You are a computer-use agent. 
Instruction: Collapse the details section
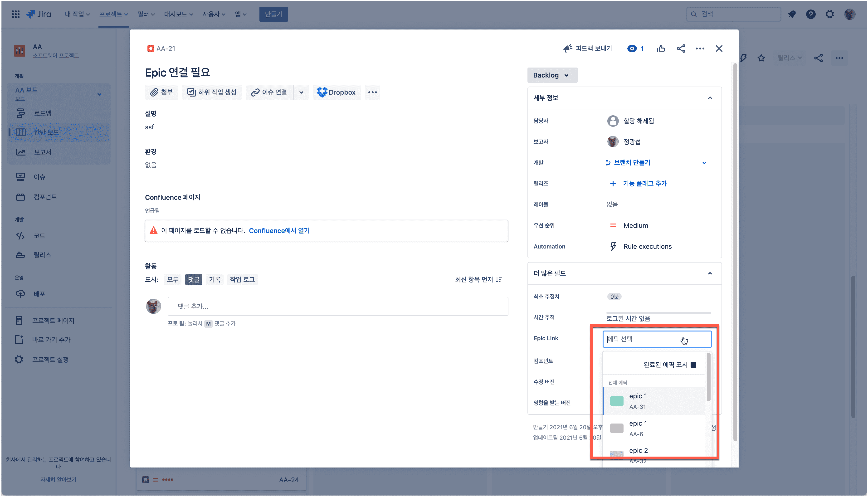click(710, 98)
